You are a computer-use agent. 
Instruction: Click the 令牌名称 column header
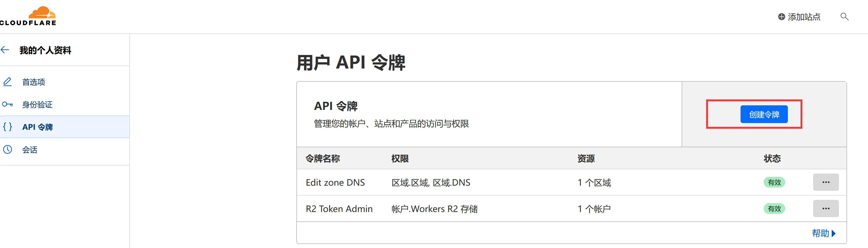(x=322, y=159)
